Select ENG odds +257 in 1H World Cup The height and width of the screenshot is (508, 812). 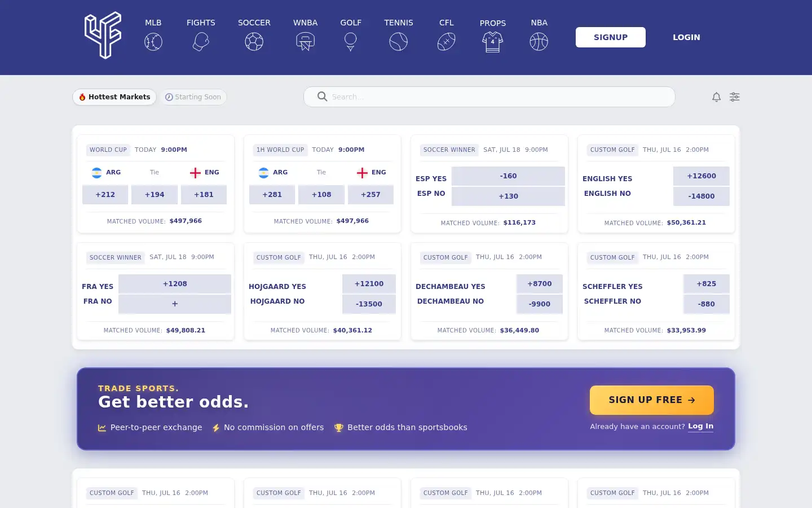370,195
